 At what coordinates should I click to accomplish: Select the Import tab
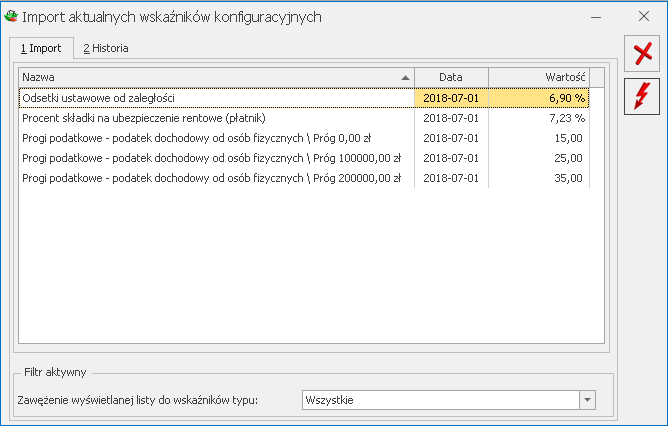click(x=41, y=48)
